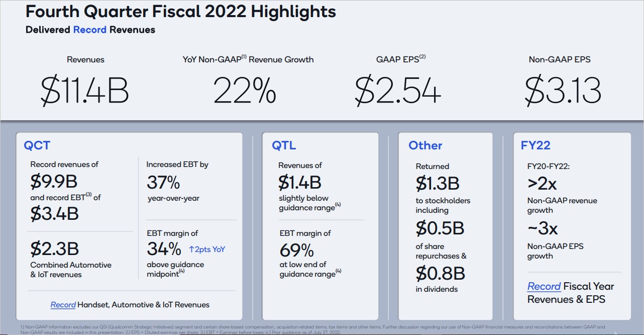Select the 22% revenue growth figure
644x335 pixels.
(245, 91)
